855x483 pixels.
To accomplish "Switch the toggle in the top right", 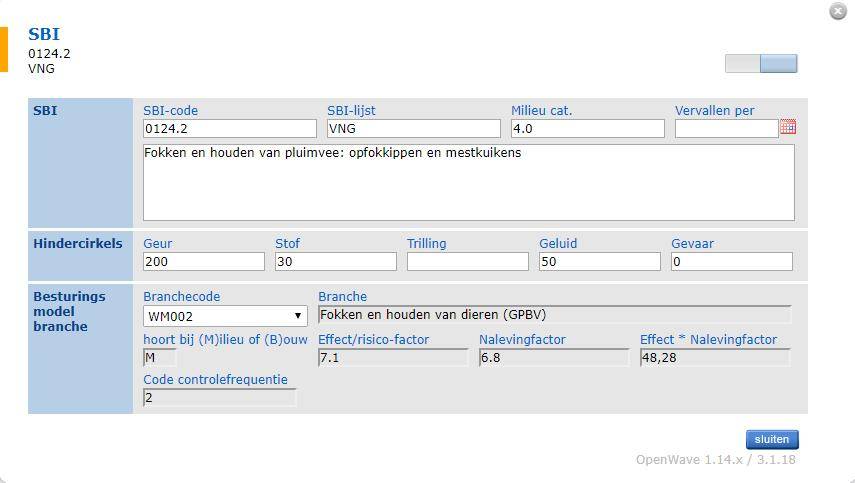I will (761, 63).
